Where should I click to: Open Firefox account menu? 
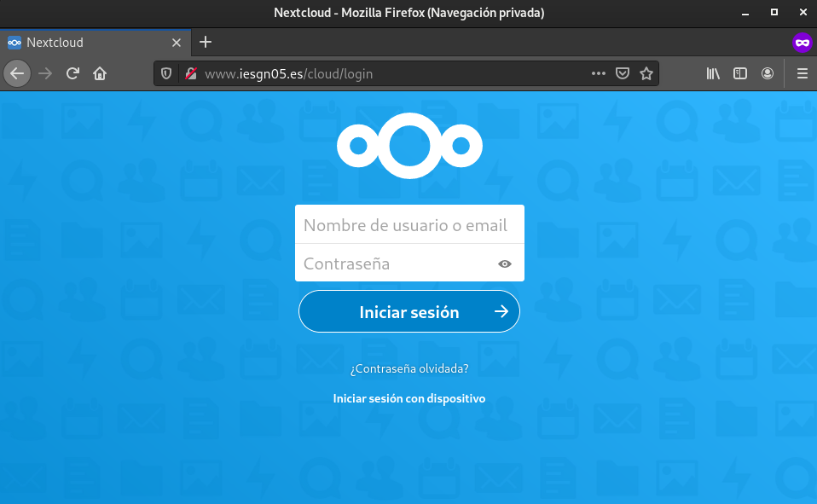(x=768, y=73)
